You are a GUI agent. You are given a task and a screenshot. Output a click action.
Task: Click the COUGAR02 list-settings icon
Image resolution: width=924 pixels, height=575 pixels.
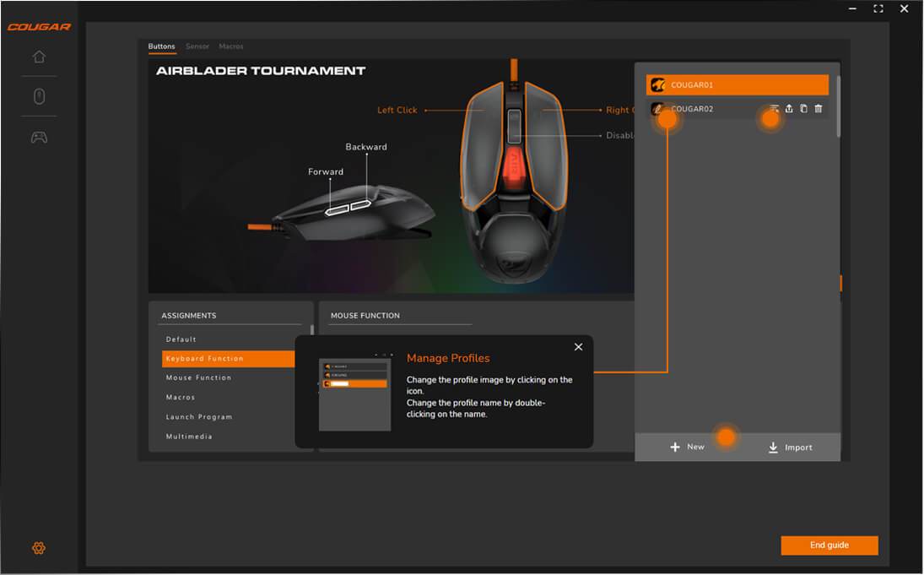click(x=775, y=109)
